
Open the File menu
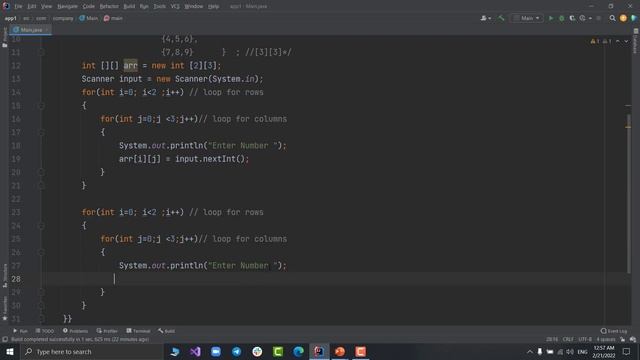click(x=18, y=6)
